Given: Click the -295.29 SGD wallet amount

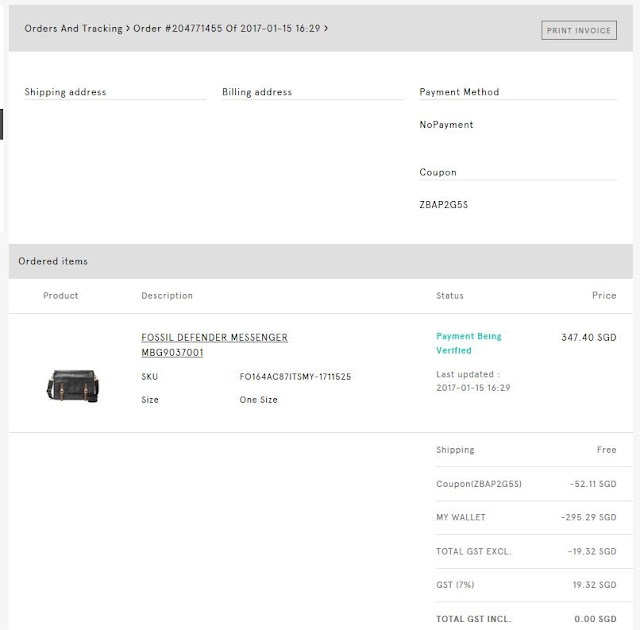Looking at the screenshot, I should [589, 517].
